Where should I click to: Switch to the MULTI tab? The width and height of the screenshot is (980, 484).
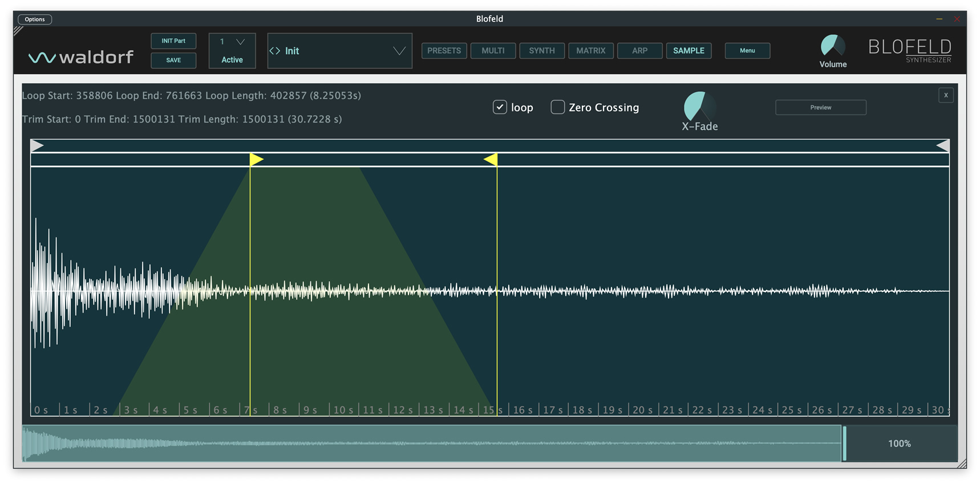tap(493, 51)
